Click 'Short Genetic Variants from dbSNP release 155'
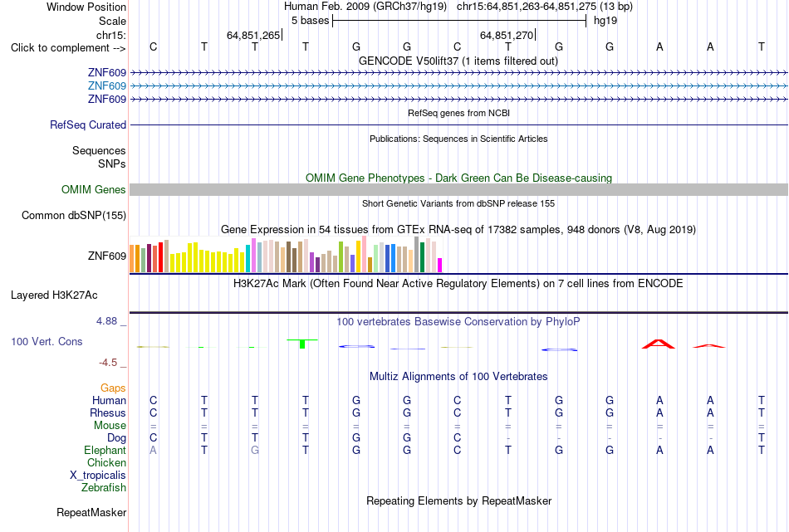789x532 pixels. 458,203
